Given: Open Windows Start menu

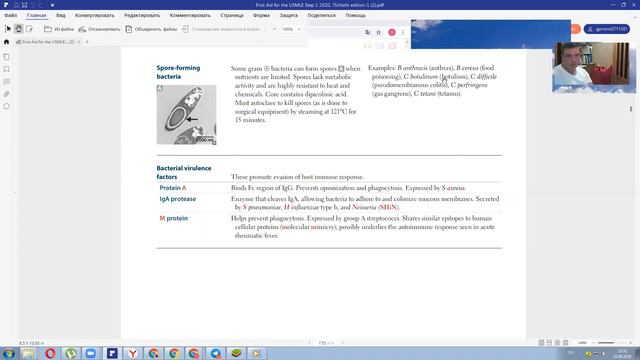Looking at the screenshot, I should pyautogui.click(x=8, y=353).
